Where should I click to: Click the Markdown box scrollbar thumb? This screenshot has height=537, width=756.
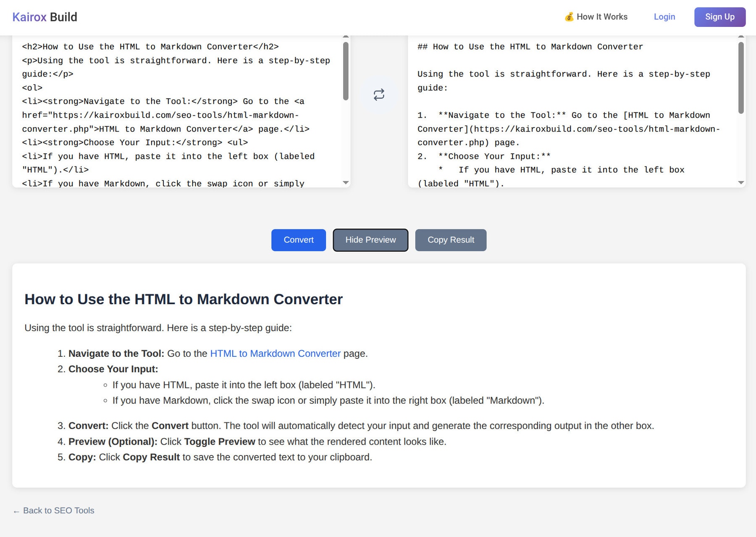point(741,78)
